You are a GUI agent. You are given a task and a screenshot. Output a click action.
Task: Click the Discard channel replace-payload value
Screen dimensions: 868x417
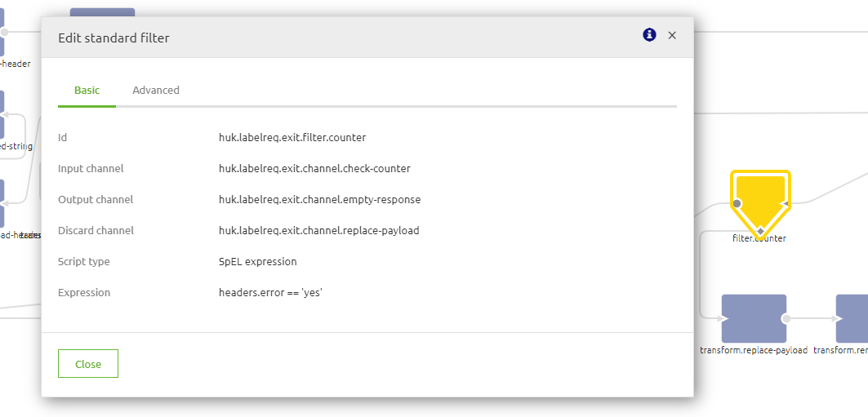coord(318,231)
